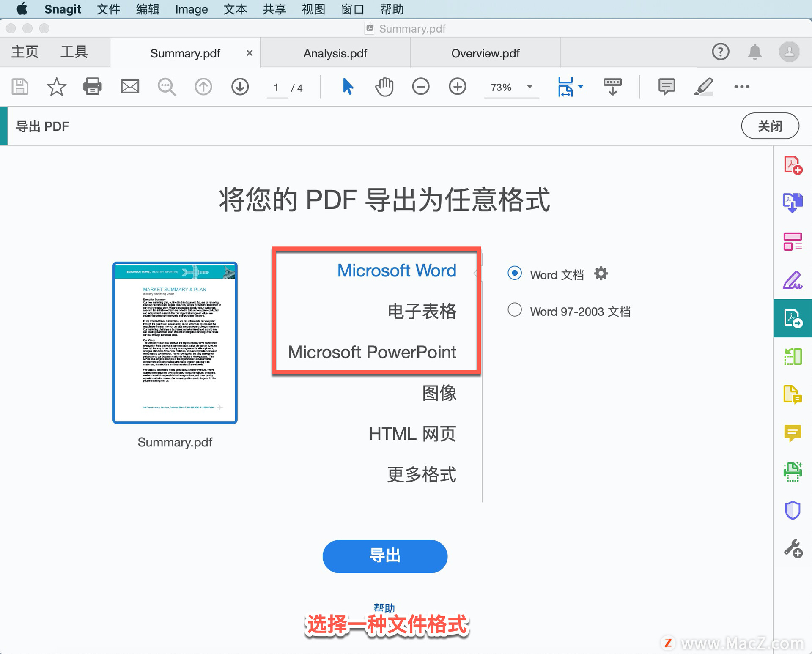The height and width of the screenshot is (654, 812).
Task: Select the Word 文档 radio option
Action: click(515, 274)
